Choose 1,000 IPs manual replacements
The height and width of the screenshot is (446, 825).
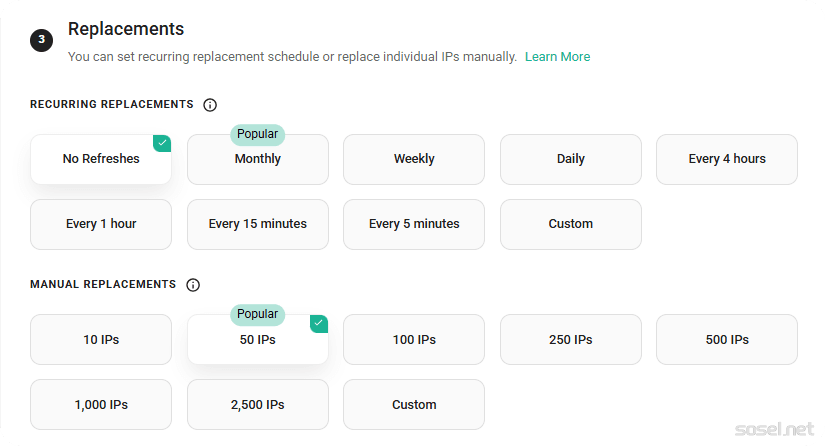(101, 405)
